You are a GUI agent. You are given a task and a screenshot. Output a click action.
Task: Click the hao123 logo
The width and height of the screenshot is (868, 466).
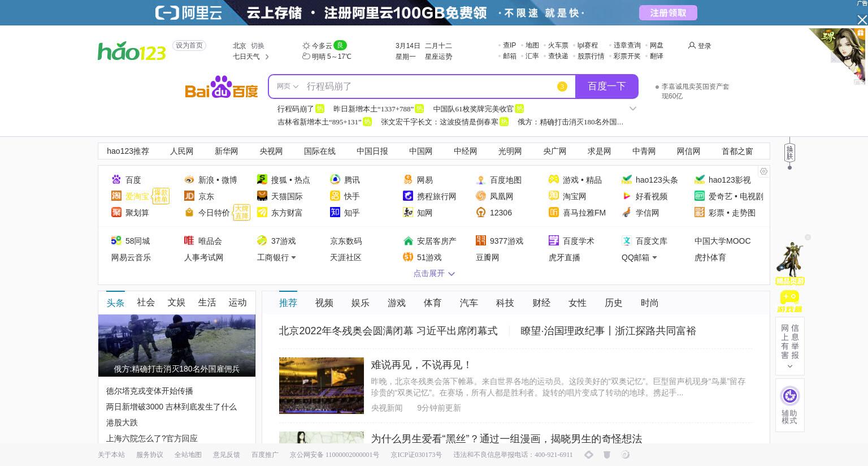[132, 51]
